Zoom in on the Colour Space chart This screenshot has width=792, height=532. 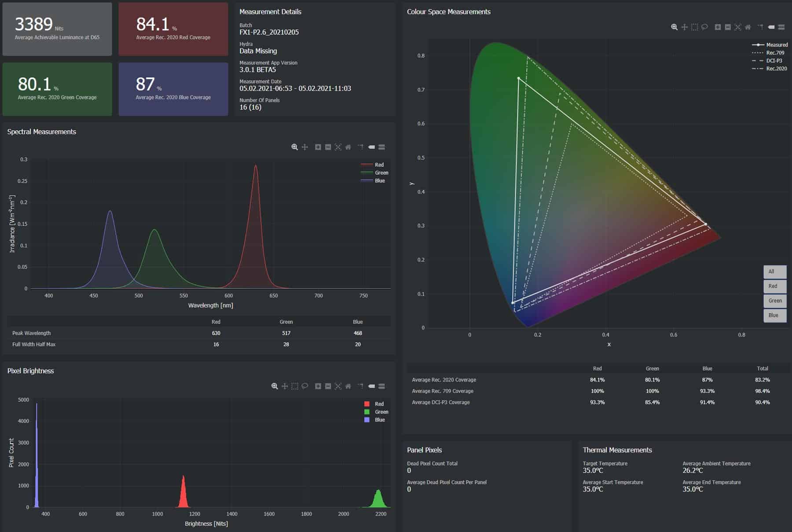coord(718,27)
